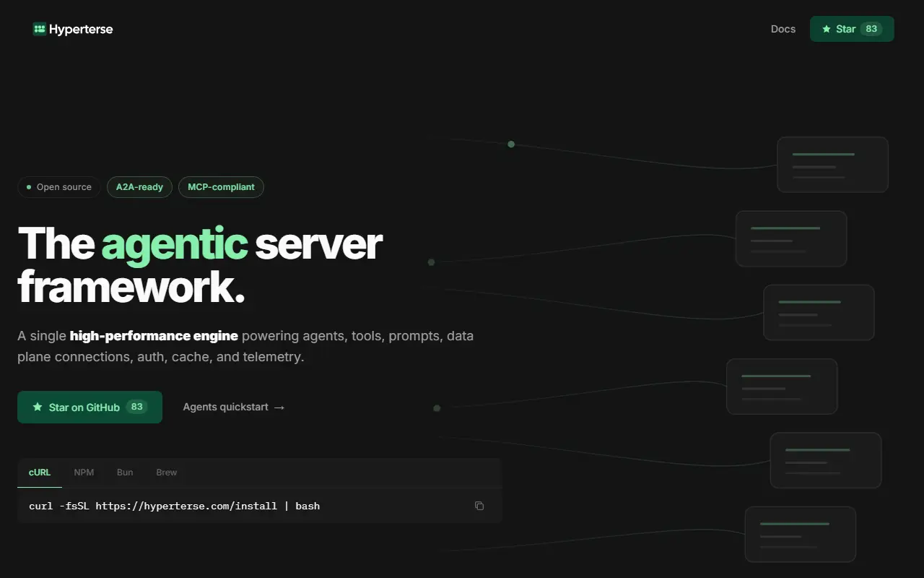This screenshot has width=924, height=578.
Task: Open the Docs link
Action: point(783,29)
